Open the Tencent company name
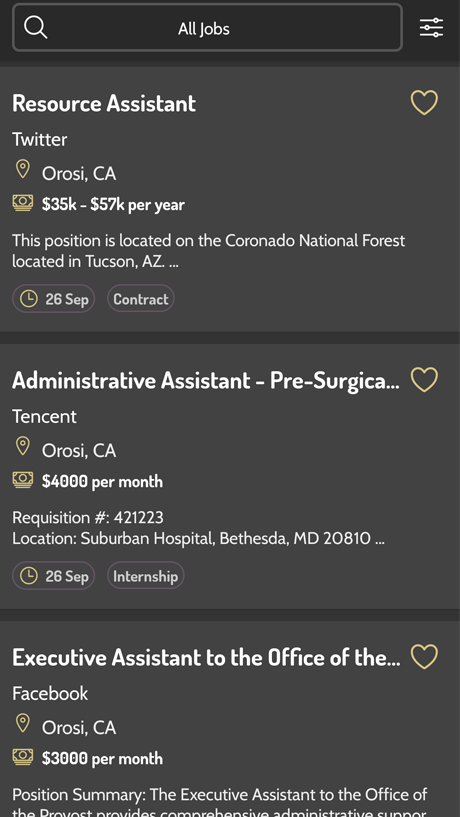The width and height of the screenshot is (460, 817). coord(44,416)
